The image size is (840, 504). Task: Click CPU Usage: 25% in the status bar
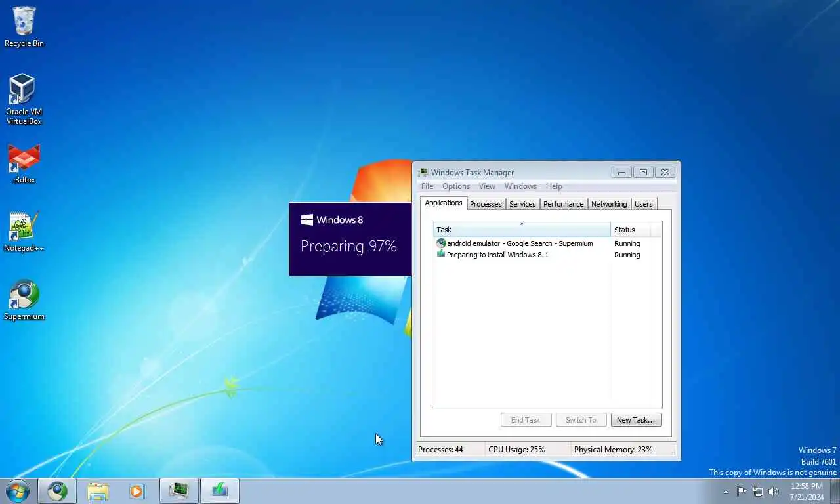click(x=516, y=450)
